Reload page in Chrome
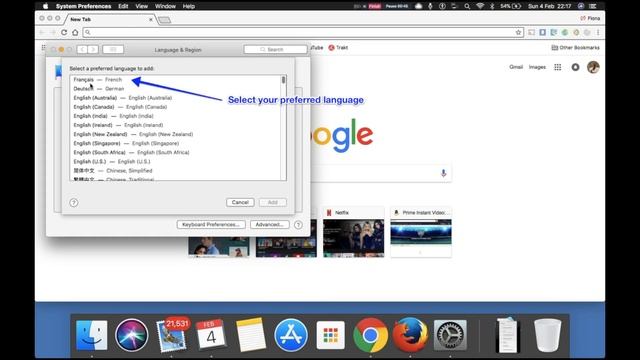 pyautogui.click(x=64, y=32)
